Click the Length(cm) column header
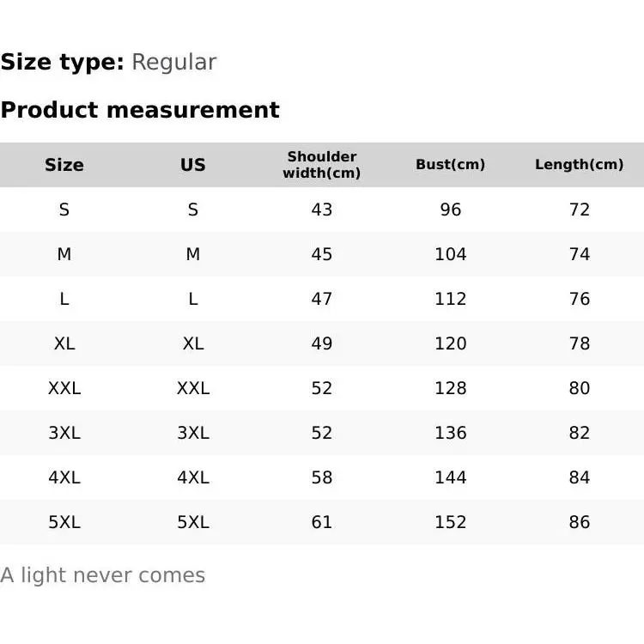Image resolution: width=644 pixels, height=644 pixels. (580, 165)
